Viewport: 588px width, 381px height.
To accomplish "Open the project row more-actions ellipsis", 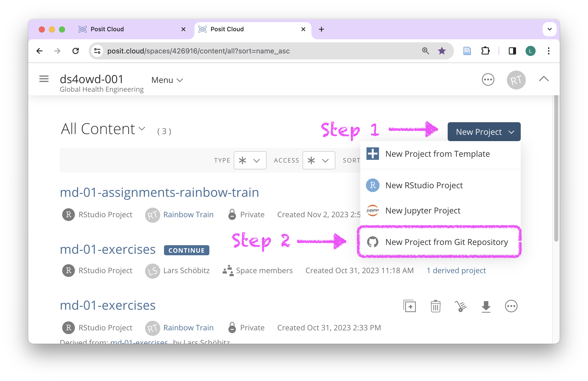I will 511,306.
